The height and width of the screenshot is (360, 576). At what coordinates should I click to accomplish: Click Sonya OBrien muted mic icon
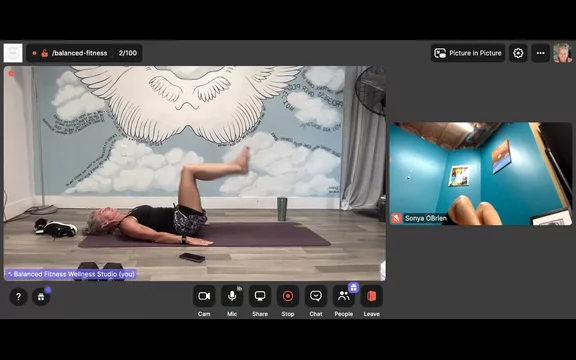pos(396,218)
